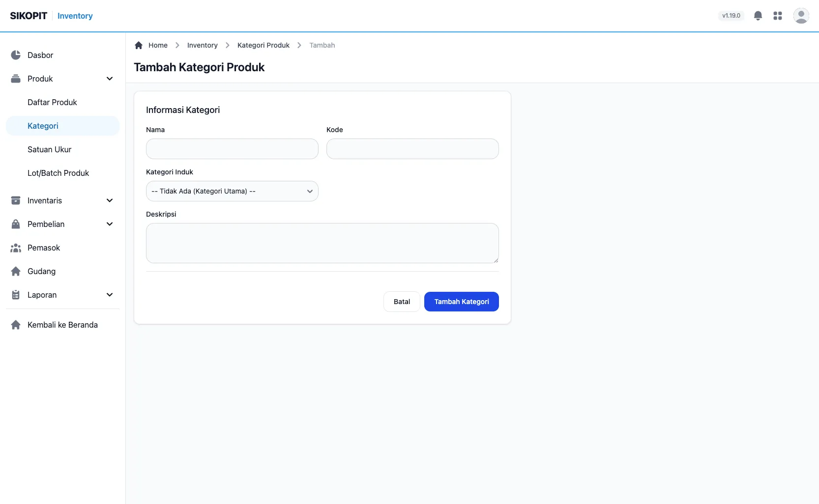The height and width of the screenshot is (504, 819).
Task: Expand the Laporan menu chevron
Action: point(110,295)
